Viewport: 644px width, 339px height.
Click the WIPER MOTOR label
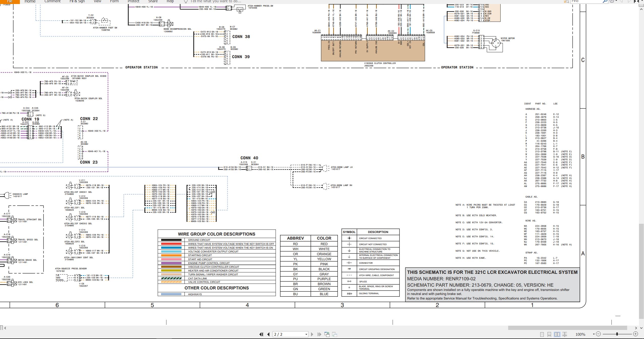508,38
